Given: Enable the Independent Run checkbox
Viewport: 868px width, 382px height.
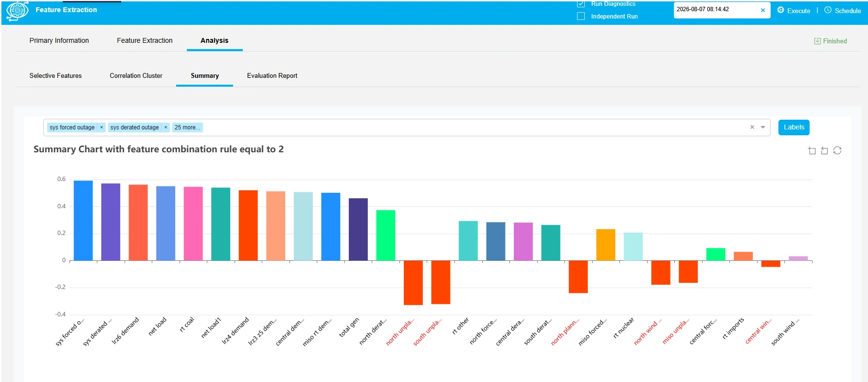Looking at the screenshot, I should tap(580, 16).
